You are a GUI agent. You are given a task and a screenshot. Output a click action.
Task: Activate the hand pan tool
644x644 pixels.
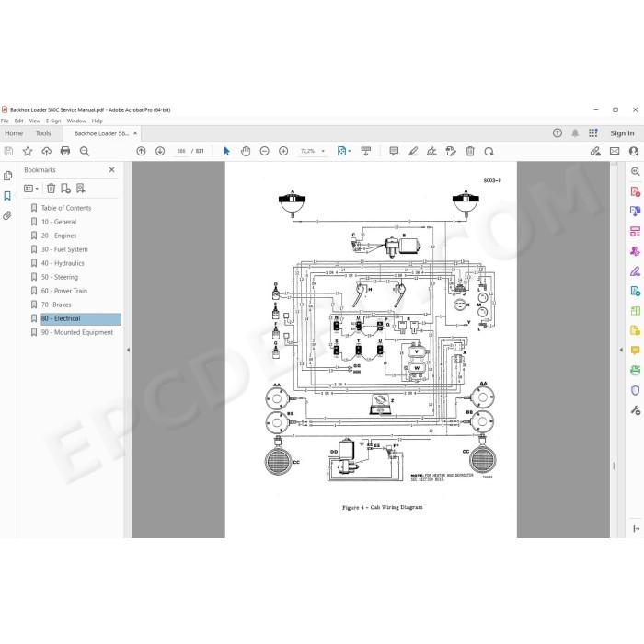[246, 151]
